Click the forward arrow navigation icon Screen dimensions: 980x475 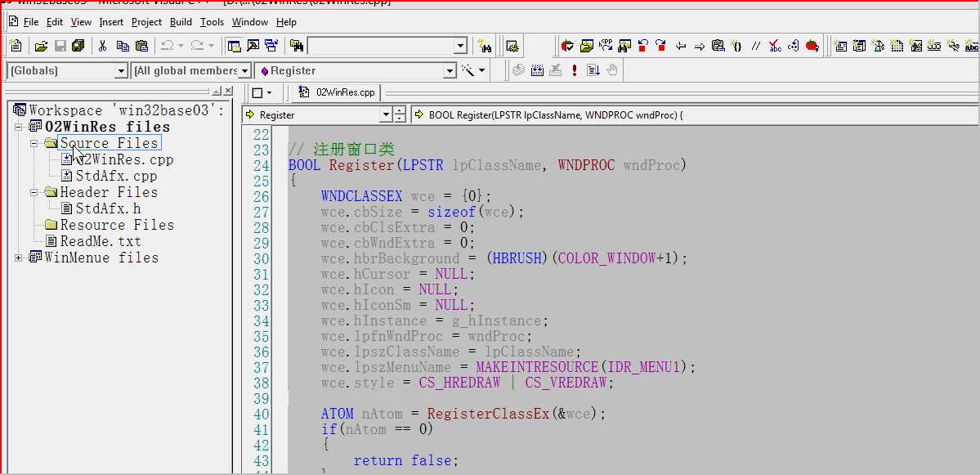point(700,46)
